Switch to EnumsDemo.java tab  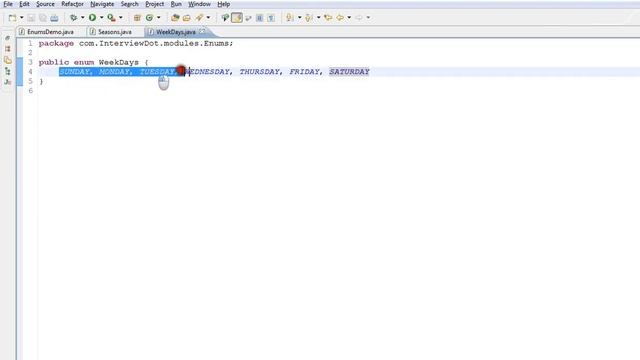[50, 32]
